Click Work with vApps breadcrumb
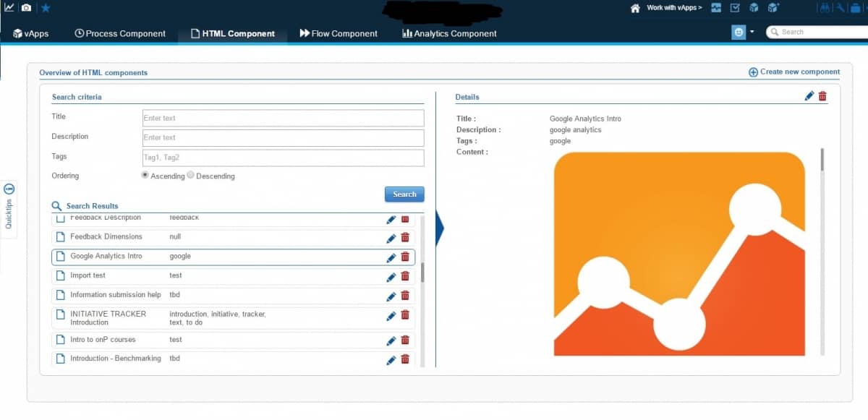Viewport: 868px width, 420px height. pos(674,8)
